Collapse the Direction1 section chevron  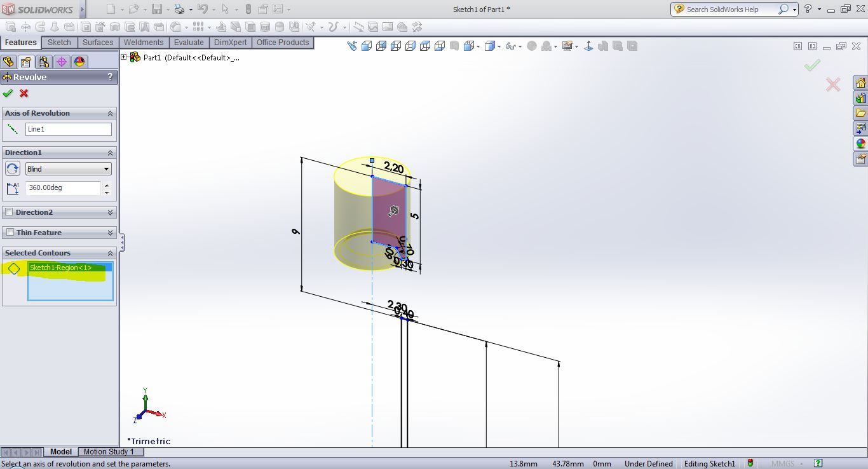click(110, 153)
